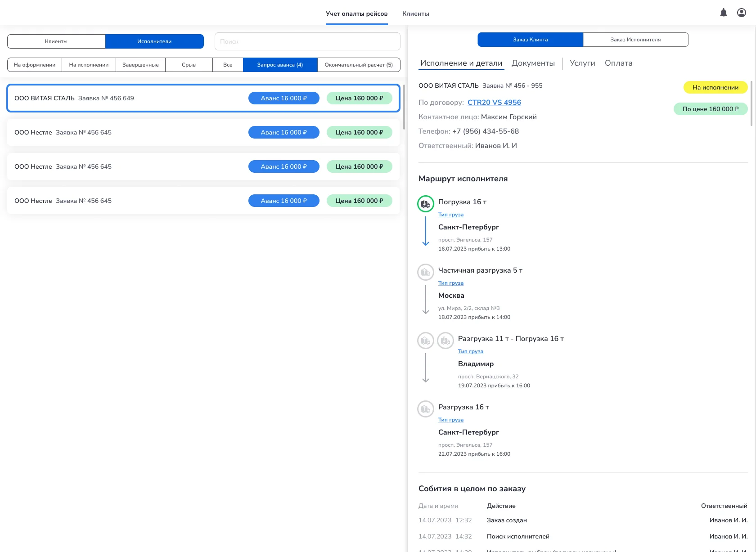Click Цена 160 000 ₽ in ВИТАЯ СТАЛЬ row
Viewport: 756px width, 552px height.
[360, 98]
